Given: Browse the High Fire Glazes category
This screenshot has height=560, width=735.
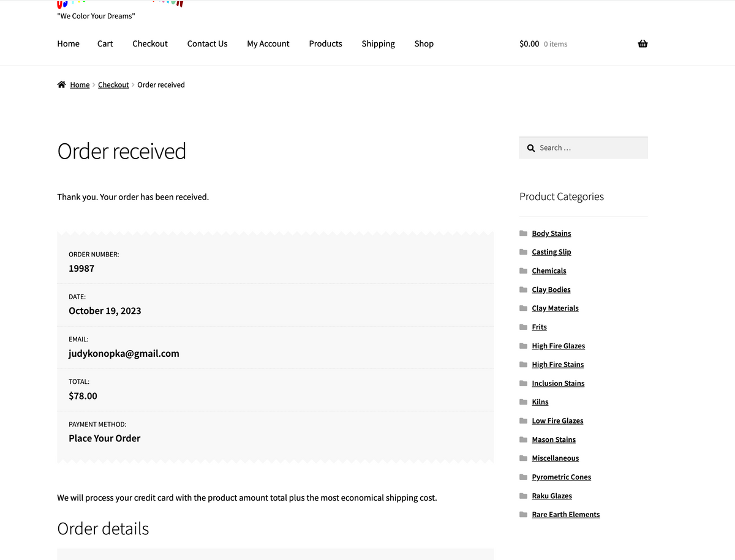Looking at the screenshot, I should tap(558, 346).
